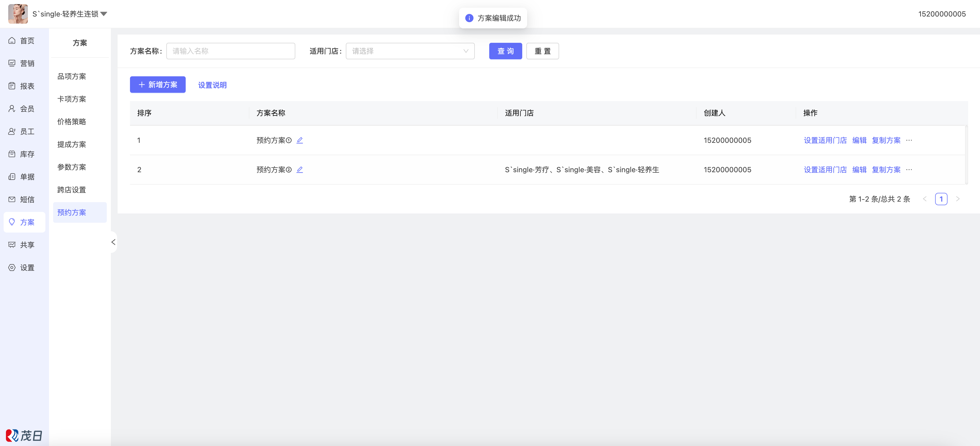This screenshot has width=980, height=446.
Task: Open the 设置说明 link
Action: (212, 85)
